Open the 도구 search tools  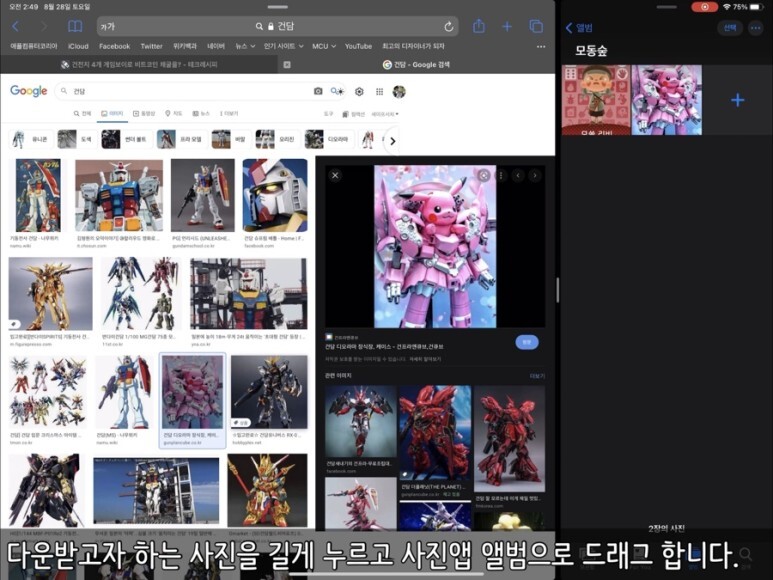point(328,114)
